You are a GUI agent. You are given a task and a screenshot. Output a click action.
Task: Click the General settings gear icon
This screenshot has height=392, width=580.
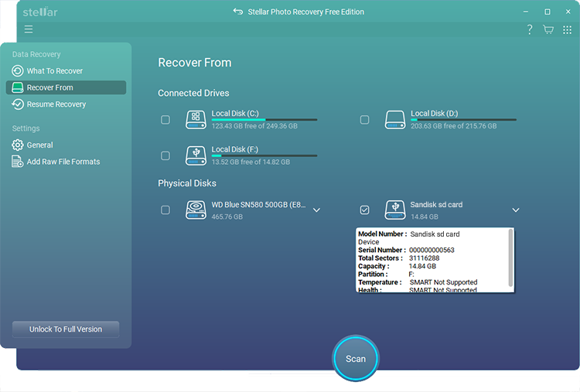[17, 145]
